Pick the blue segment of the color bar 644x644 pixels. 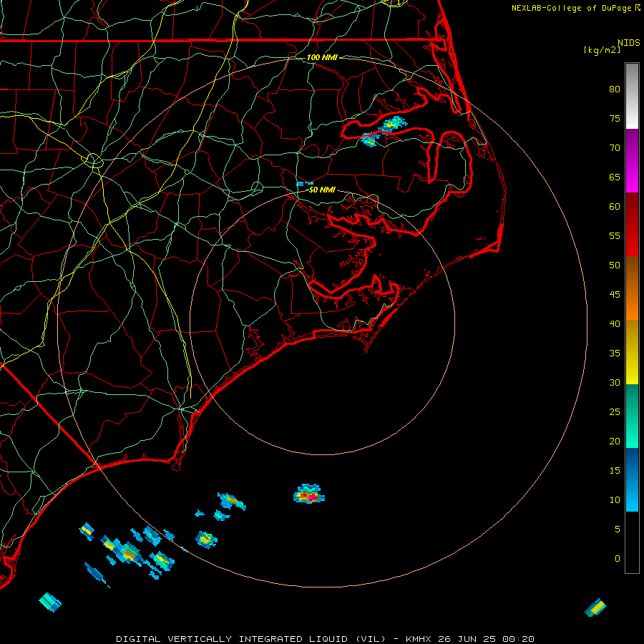tap(632, 479)
